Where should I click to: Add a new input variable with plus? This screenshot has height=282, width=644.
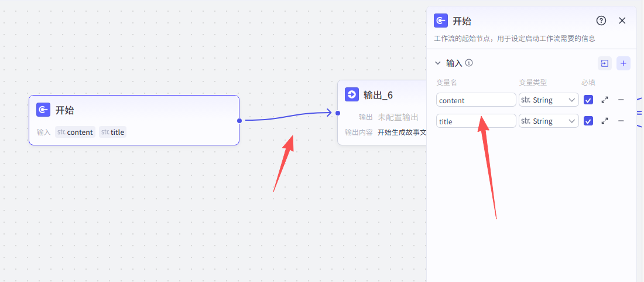pos(624,63)
